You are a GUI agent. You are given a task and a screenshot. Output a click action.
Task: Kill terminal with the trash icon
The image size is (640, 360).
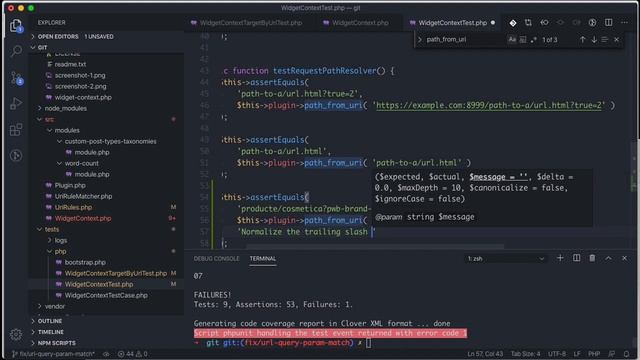(x=592, y=258)
